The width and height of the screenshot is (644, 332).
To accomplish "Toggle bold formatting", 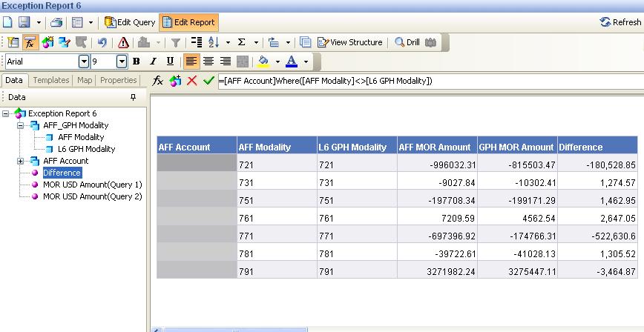I will (137, 62).
